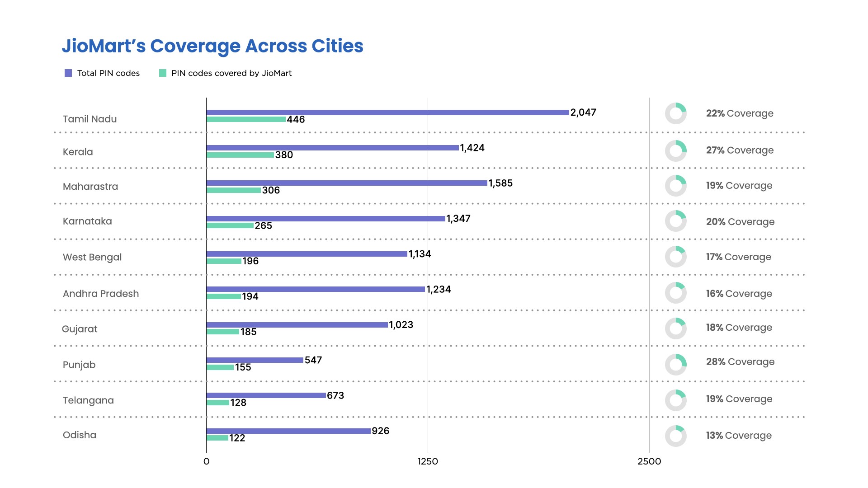This screenshot has width=868, height=488.
Task: Click the Kerala green bar 380
Action: (x=240, y=155)
